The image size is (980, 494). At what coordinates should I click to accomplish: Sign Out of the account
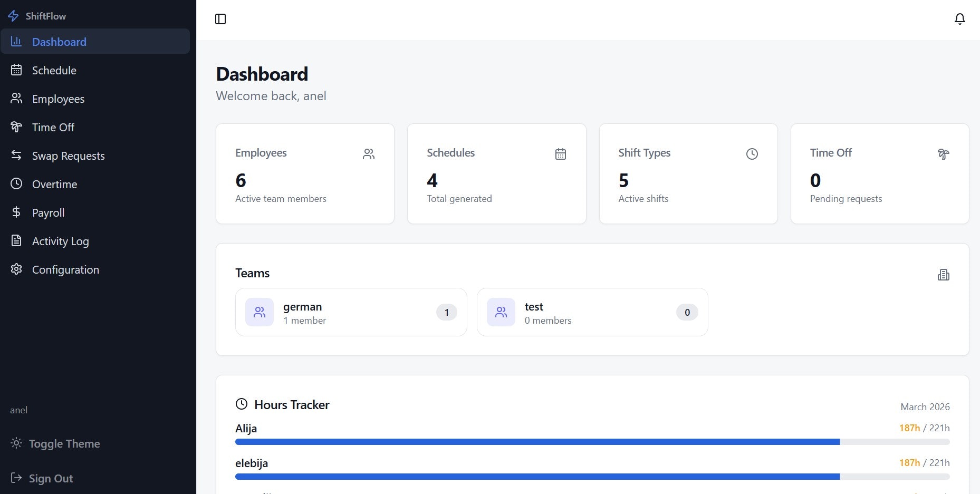tap(51, 478)
